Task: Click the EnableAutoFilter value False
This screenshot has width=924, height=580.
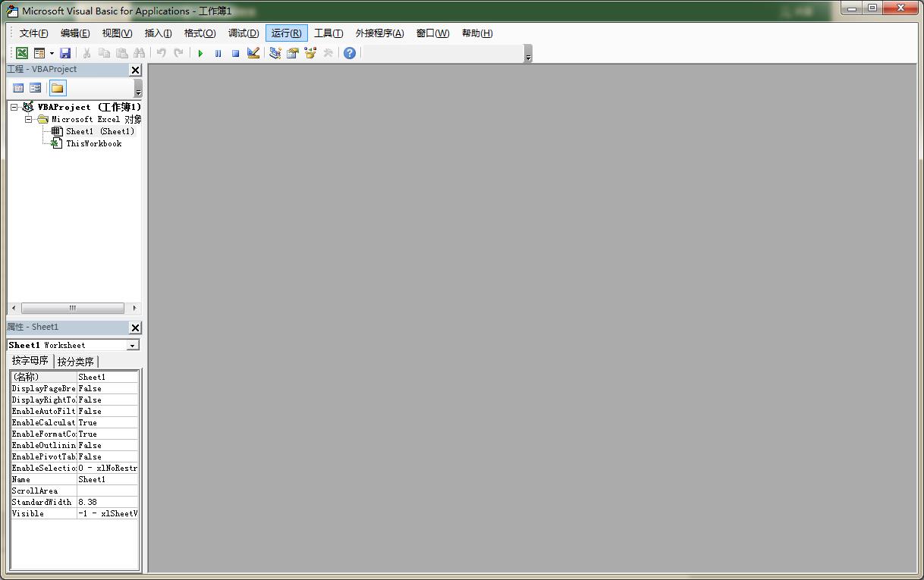Action: (x=108, y=411)
